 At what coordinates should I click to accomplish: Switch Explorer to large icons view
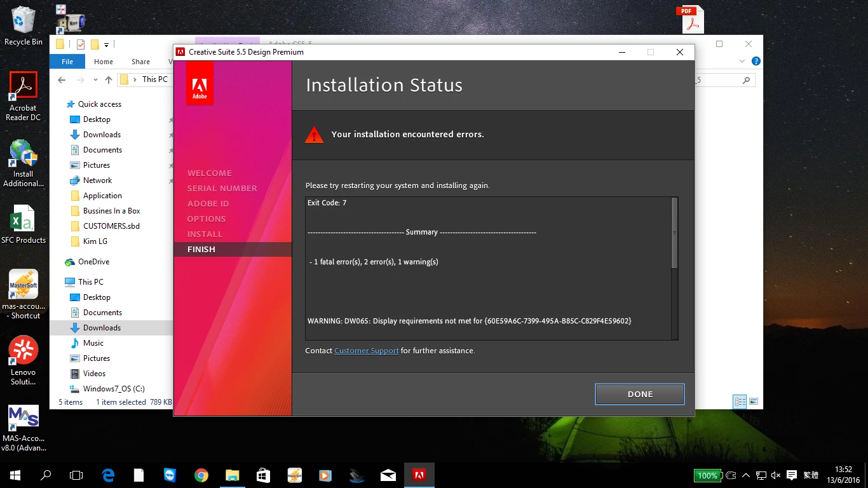(754, 402)
